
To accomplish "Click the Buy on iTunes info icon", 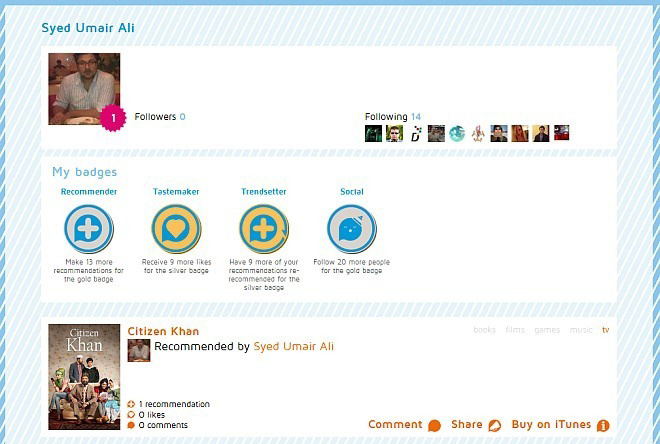I will (x=603, y=425).
